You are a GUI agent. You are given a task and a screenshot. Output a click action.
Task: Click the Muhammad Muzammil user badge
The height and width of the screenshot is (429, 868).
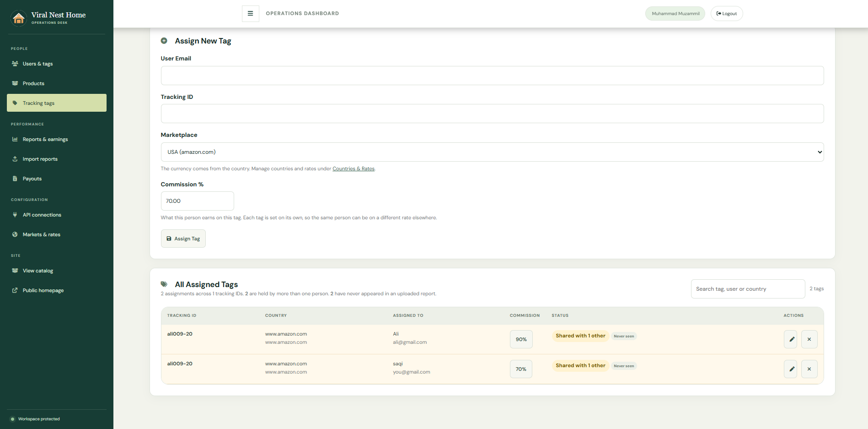tap(675, 14)
